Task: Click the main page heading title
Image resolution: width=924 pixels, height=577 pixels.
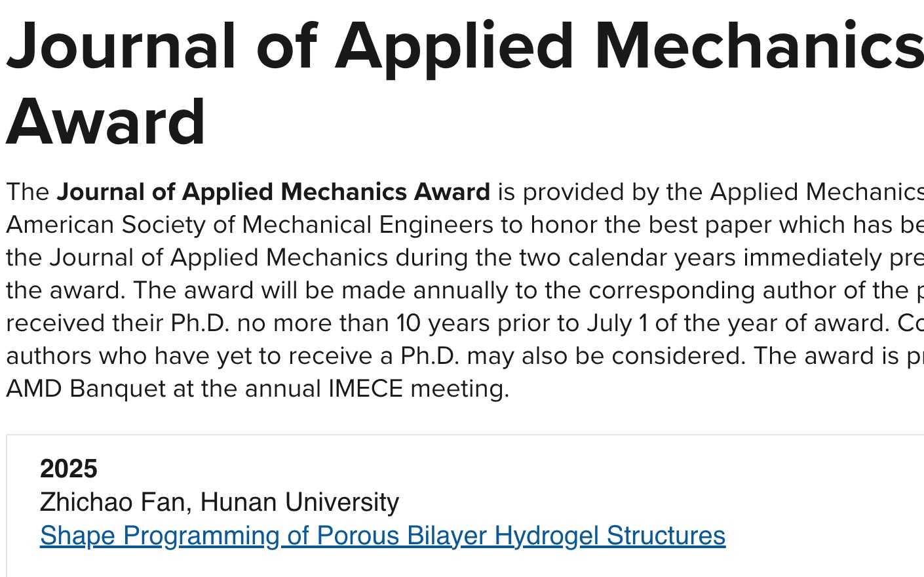Action: tap(459, 47)
